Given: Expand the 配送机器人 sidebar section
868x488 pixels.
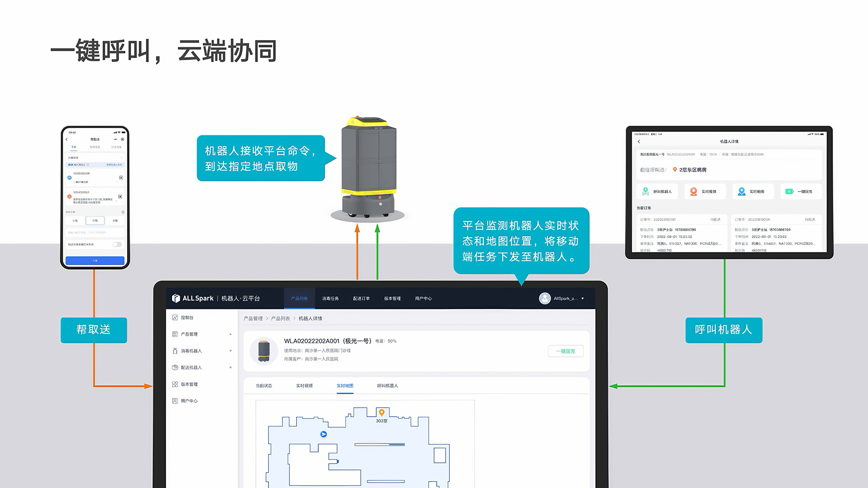Looking at the screenshot, I should point(231,367).
